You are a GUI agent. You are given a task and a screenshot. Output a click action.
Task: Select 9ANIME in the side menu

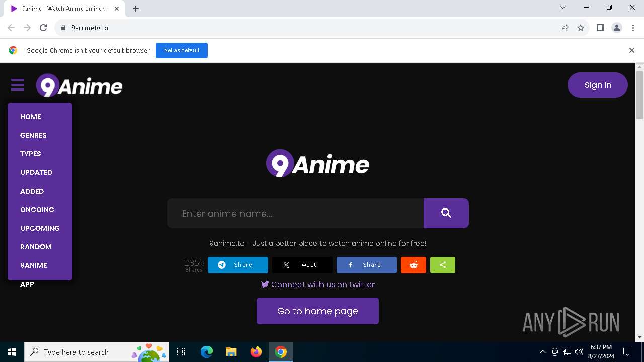[34, 265]
